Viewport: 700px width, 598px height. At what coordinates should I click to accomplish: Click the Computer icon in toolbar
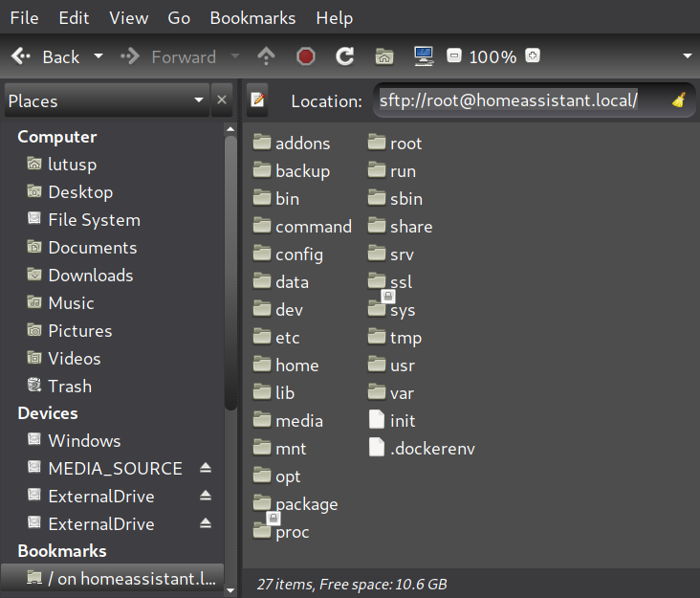424,56
